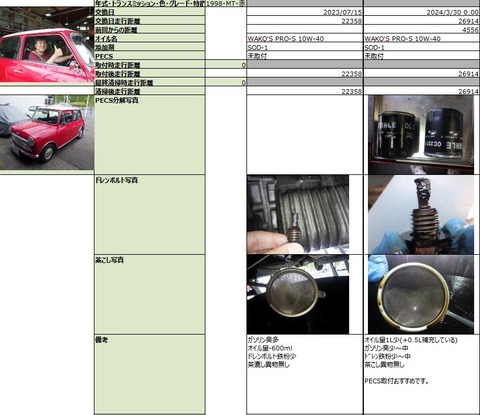Click the ガソリン臭少〜中 note line
The image size is (480, 415).
386,348
